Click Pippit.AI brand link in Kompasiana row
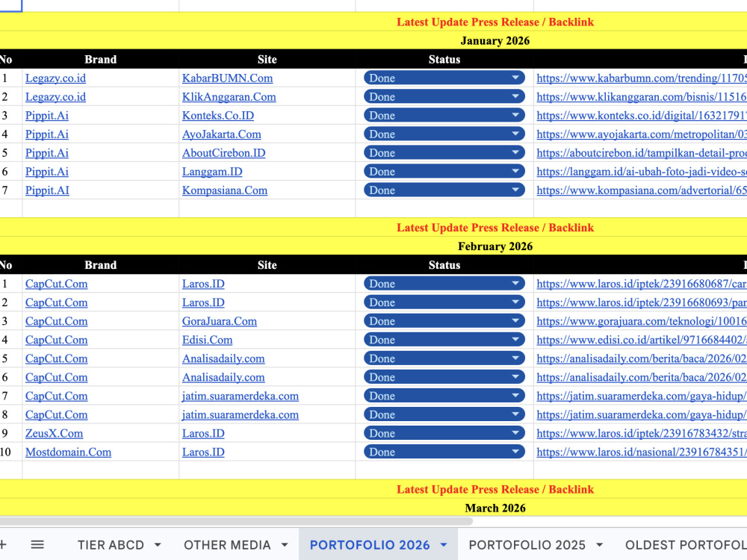This screenshot has height=560, width=747. coord(47,190)
